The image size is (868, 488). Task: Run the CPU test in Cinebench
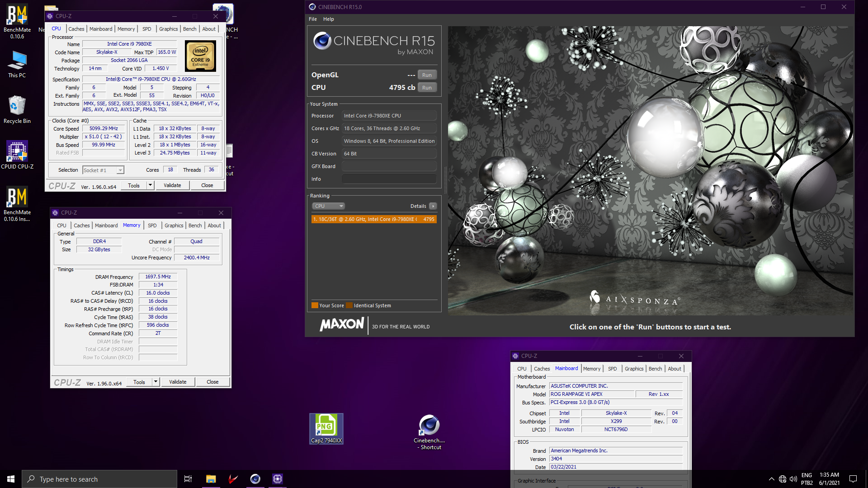(x=427, y=88)
